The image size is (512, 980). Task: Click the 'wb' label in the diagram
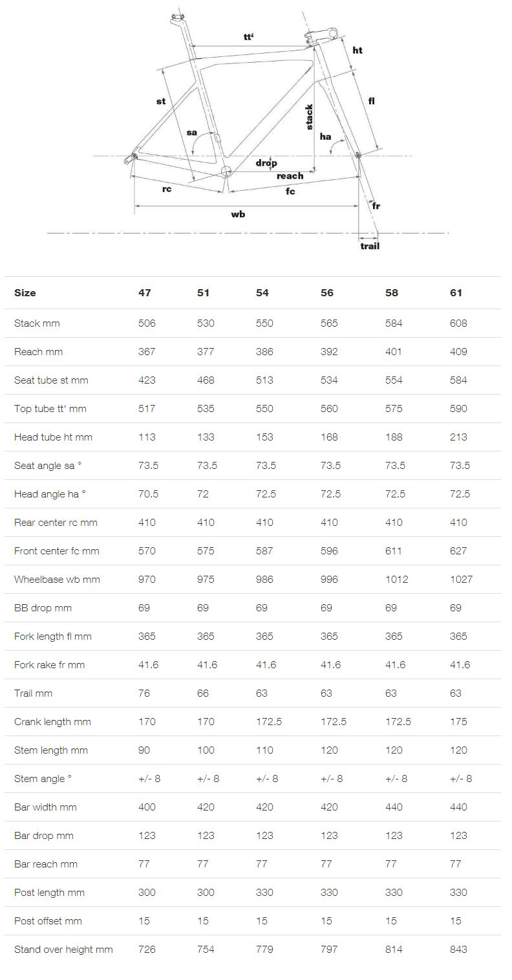tap(238, 214)
